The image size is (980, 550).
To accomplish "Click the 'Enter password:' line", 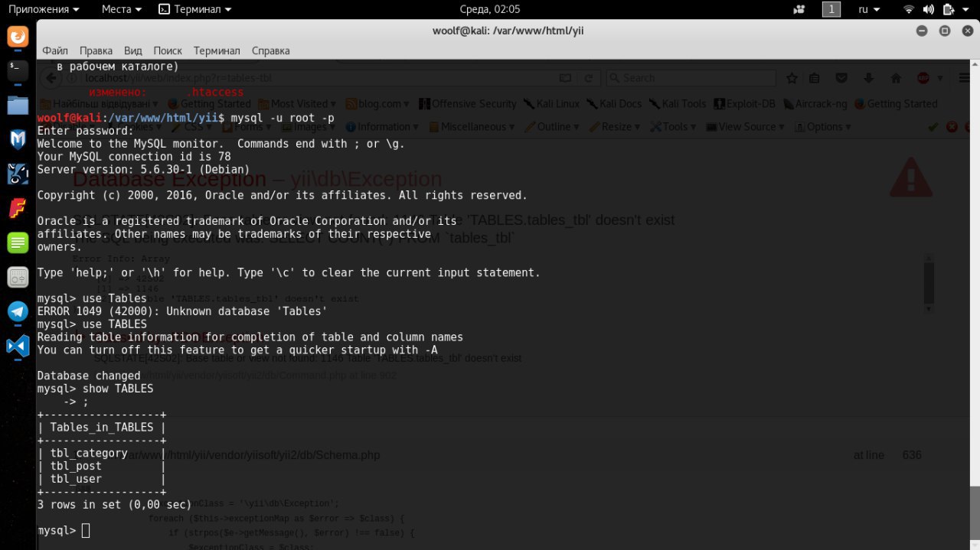I will point(86,131).
